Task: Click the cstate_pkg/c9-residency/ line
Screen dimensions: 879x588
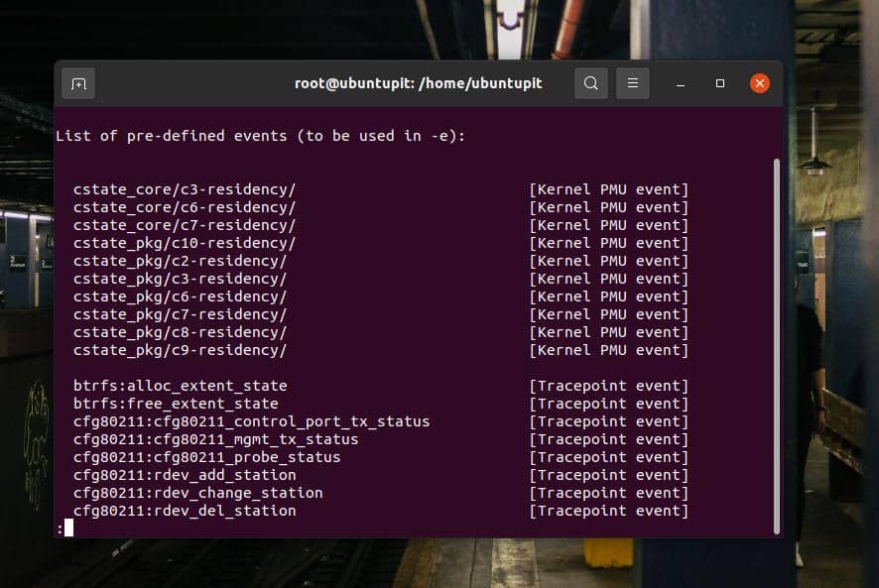Action: pos(180,350)
